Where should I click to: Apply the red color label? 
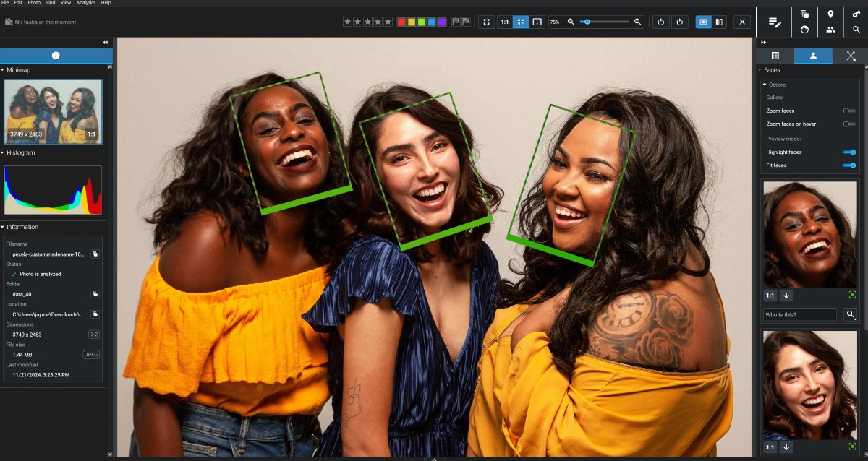click(401, 22)
